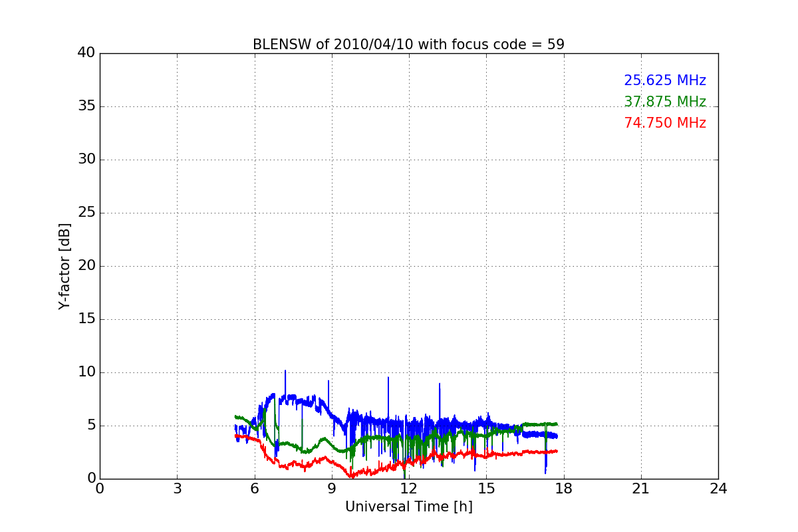Click the x-axis tick label 15
798x532 pixels.
486,489
